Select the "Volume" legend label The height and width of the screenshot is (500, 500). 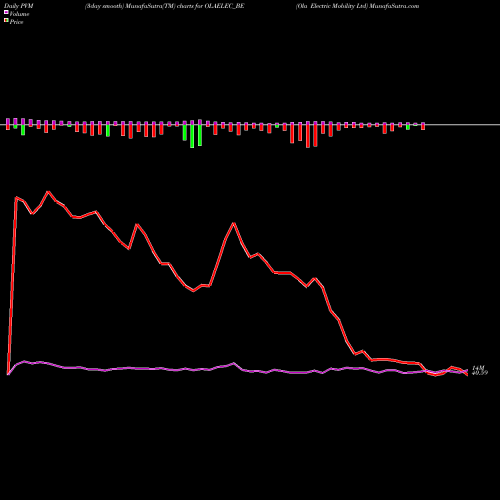click(x=19, y=14)
